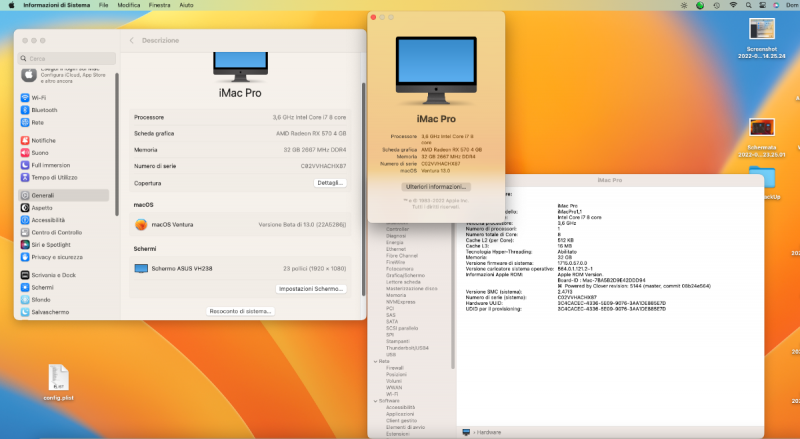Open the Apple menu icon

click(11, 5)
